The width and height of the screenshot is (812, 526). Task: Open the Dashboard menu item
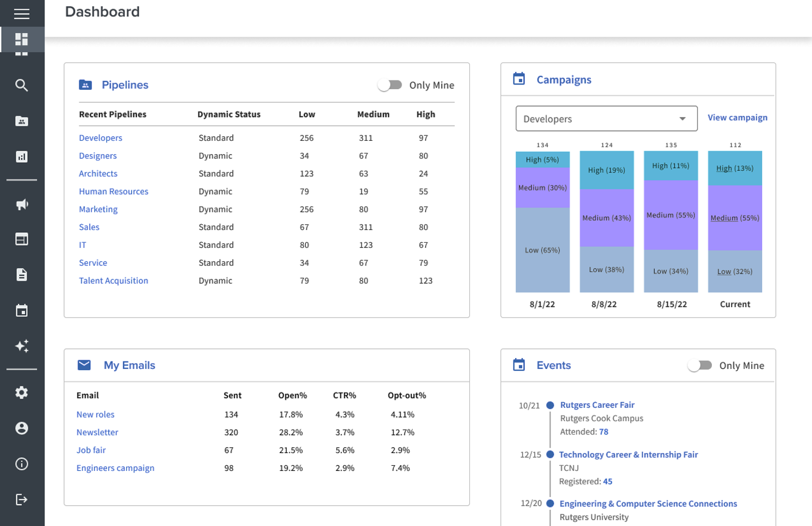coord(22,39)
